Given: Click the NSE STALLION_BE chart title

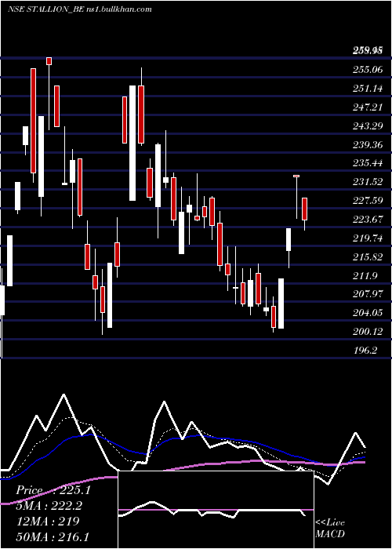Looking at the screenshot, I should coord(80,9).
